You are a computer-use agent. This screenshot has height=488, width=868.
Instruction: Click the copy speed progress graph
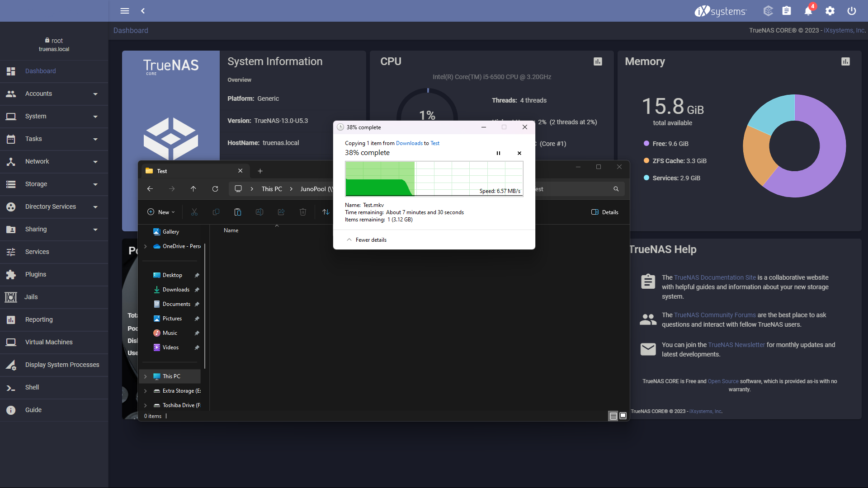pos(434,178)
